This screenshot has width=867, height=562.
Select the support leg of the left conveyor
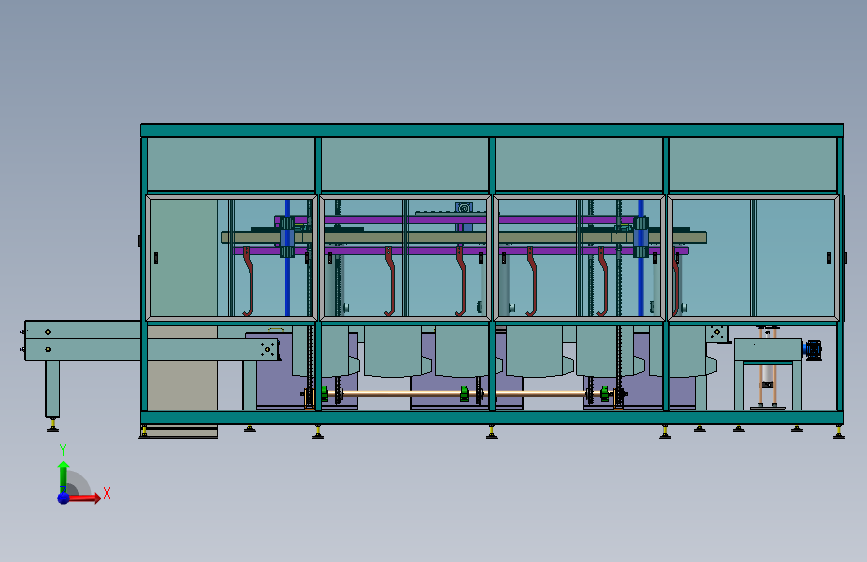pos(53,389)
